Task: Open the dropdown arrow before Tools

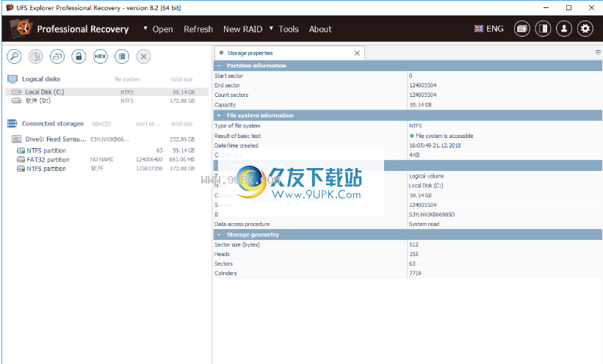Action: pos(271,28)
